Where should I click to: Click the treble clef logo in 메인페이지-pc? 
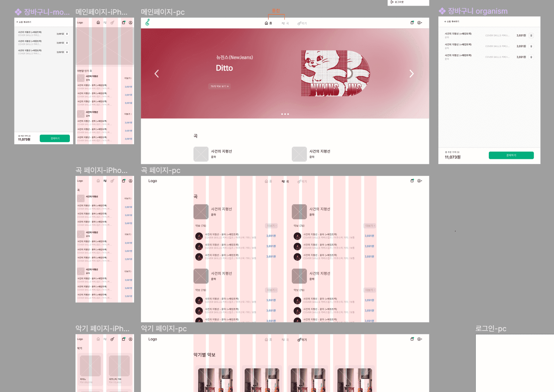[147, 22]
